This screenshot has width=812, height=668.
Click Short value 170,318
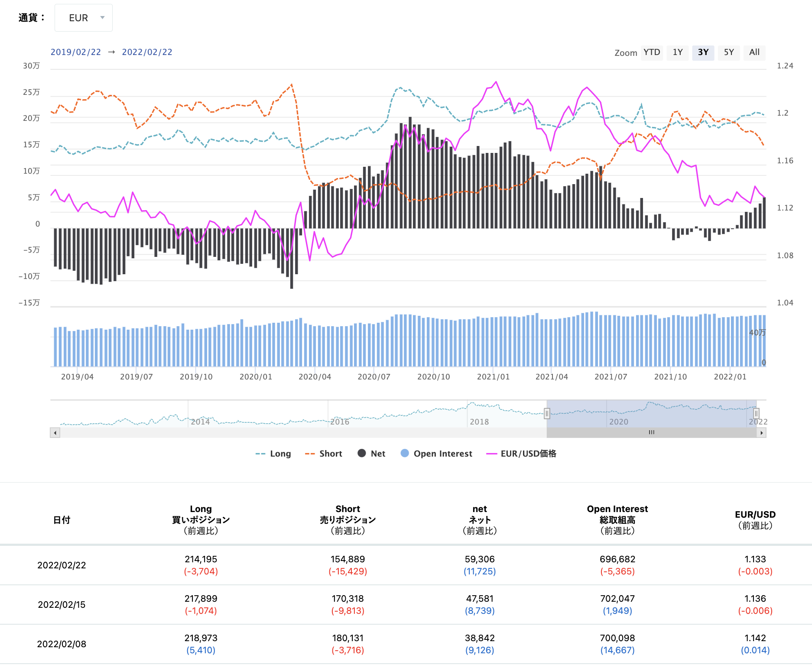pos(348,598)
